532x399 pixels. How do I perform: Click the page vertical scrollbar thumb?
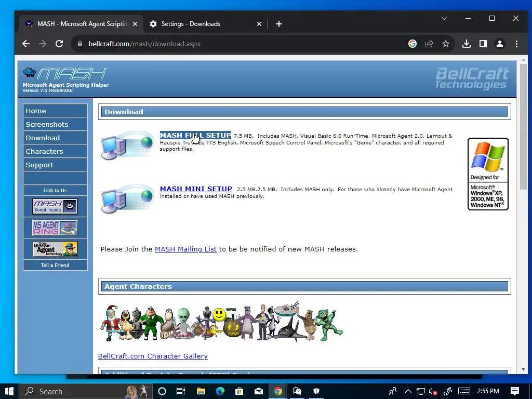[x=523, y=127]
